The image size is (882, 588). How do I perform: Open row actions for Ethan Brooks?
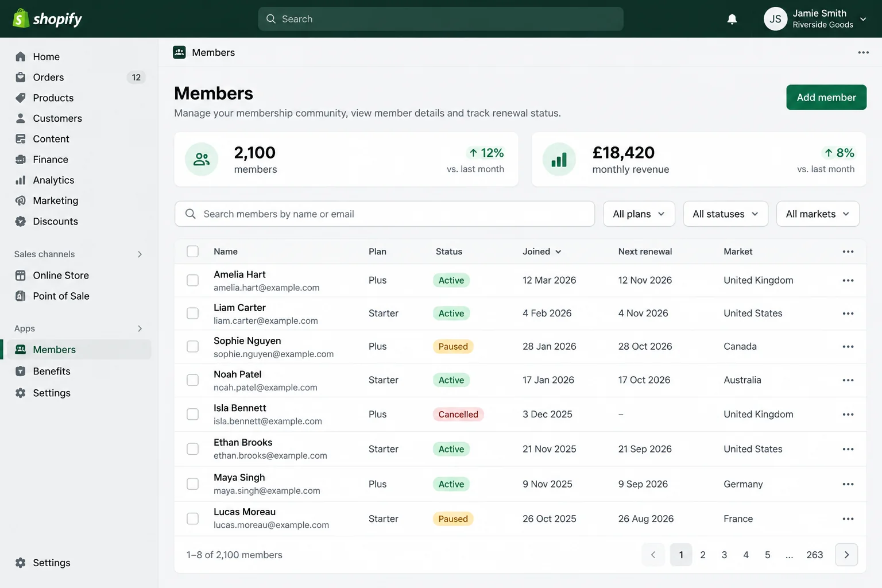pos(848,449)
